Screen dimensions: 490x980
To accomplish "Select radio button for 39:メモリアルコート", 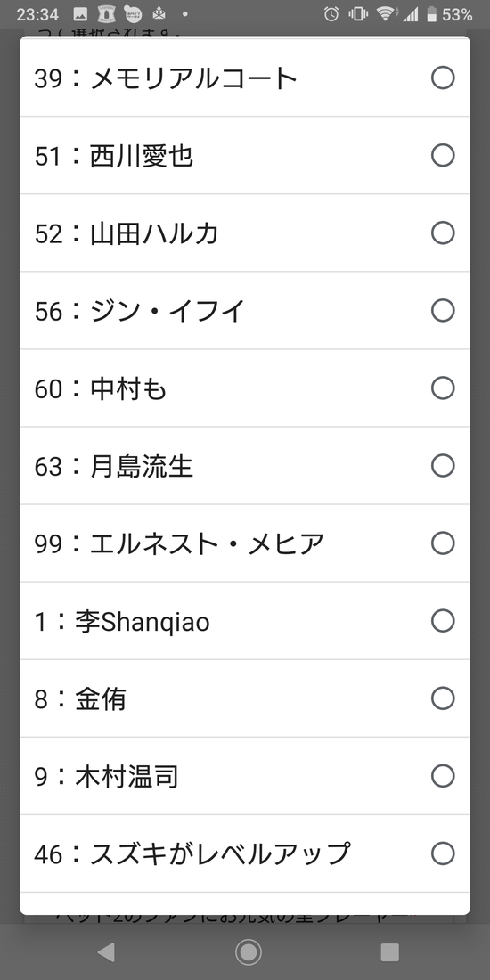I will (443, 78).
